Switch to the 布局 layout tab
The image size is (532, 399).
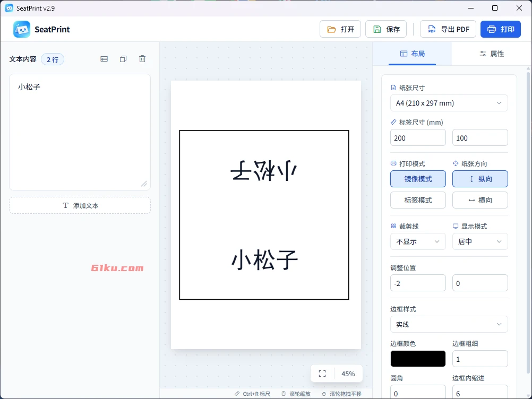click(x=412, y=54)
